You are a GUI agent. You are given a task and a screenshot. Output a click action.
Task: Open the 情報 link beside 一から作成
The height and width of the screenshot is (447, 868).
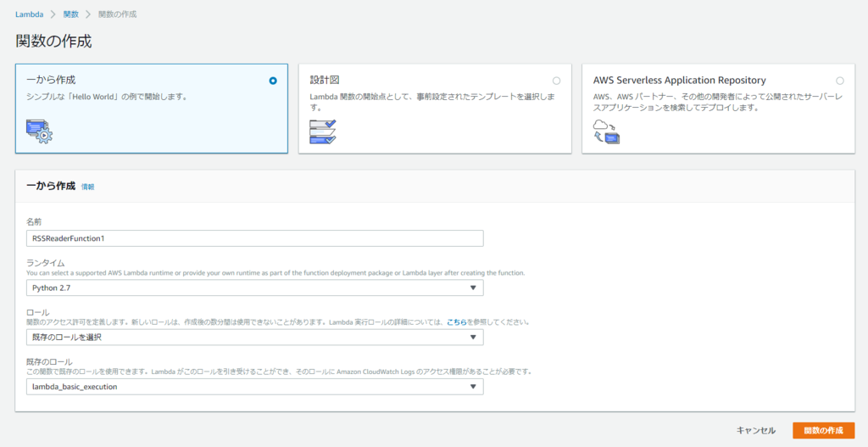click(88, 187)
